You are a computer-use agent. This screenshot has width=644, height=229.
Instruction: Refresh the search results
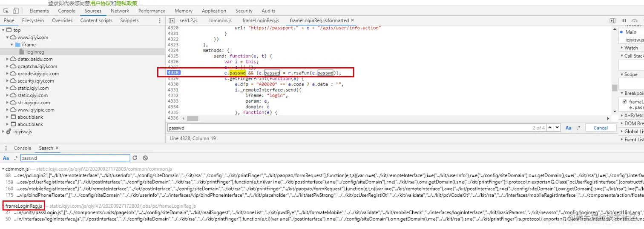point(135,158)
